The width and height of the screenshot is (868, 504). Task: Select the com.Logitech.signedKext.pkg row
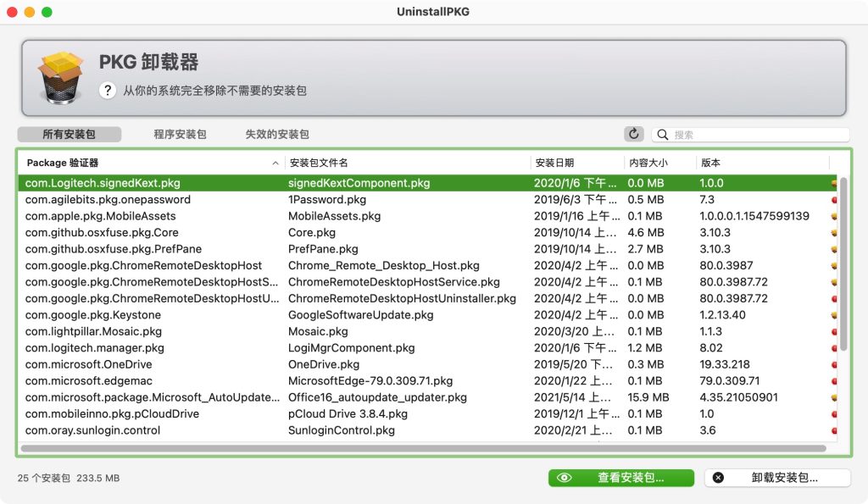pos(427,183)
